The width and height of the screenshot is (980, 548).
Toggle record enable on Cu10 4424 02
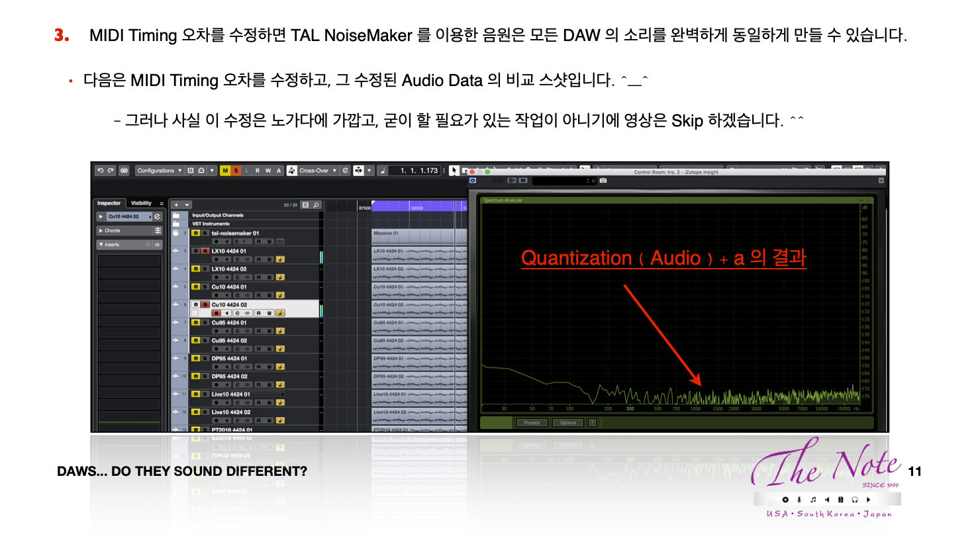pyautogui.click(x=217, y=313)
